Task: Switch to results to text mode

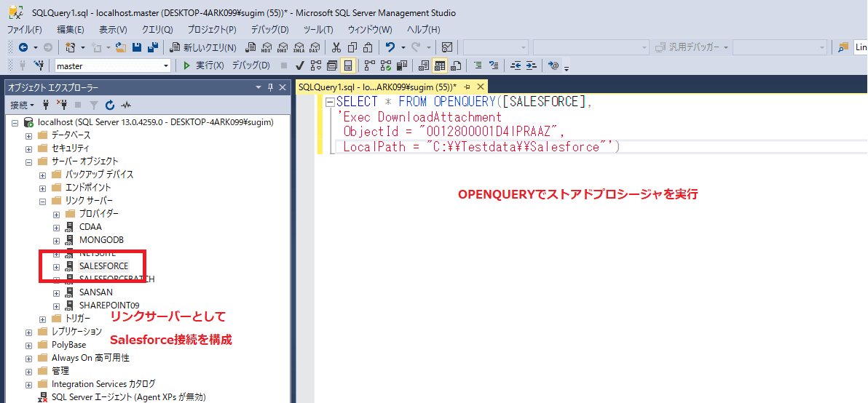Action: pos(424,65)
